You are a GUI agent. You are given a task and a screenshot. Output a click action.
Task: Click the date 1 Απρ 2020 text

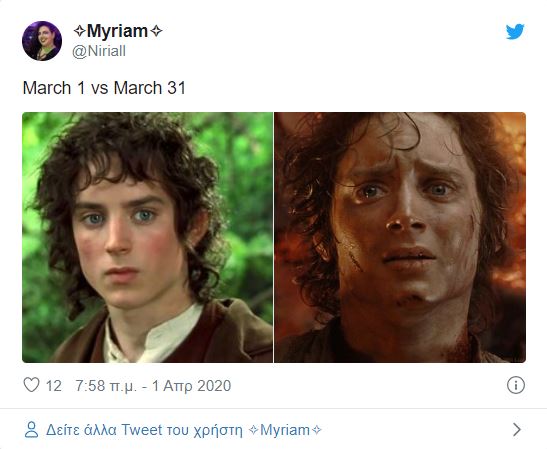tap(192, 386)
